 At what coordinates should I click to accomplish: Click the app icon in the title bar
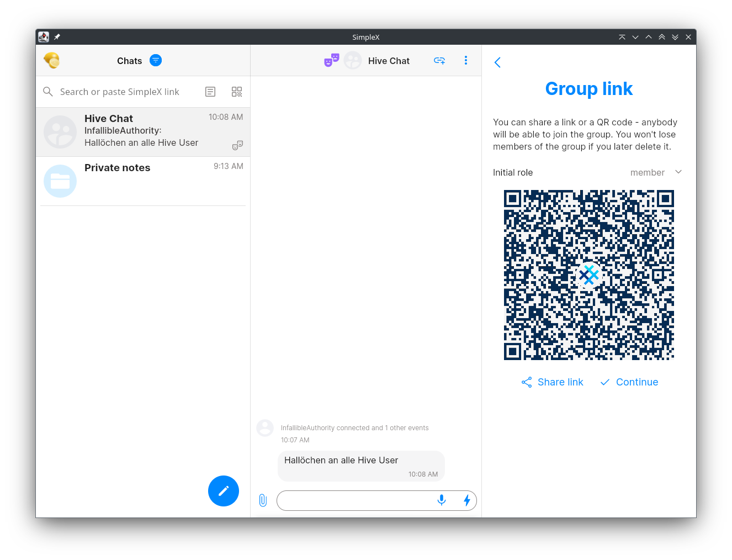pos(44,37)
